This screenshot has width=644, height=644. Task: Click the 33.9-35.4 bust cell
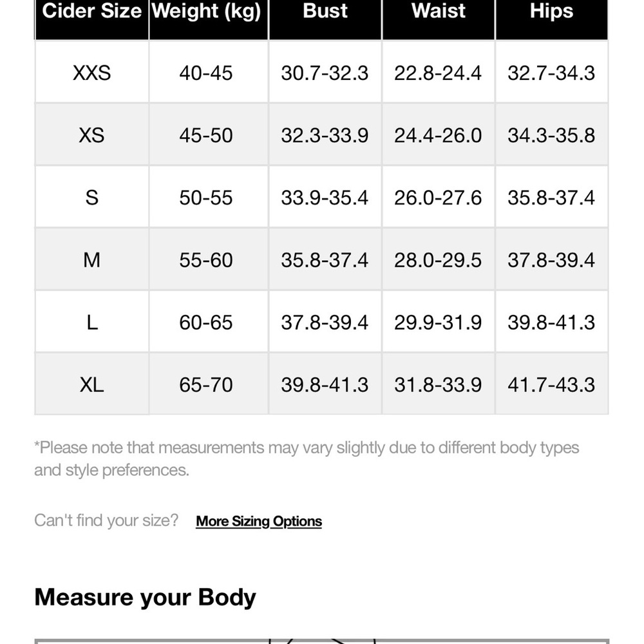coord(325,197)
